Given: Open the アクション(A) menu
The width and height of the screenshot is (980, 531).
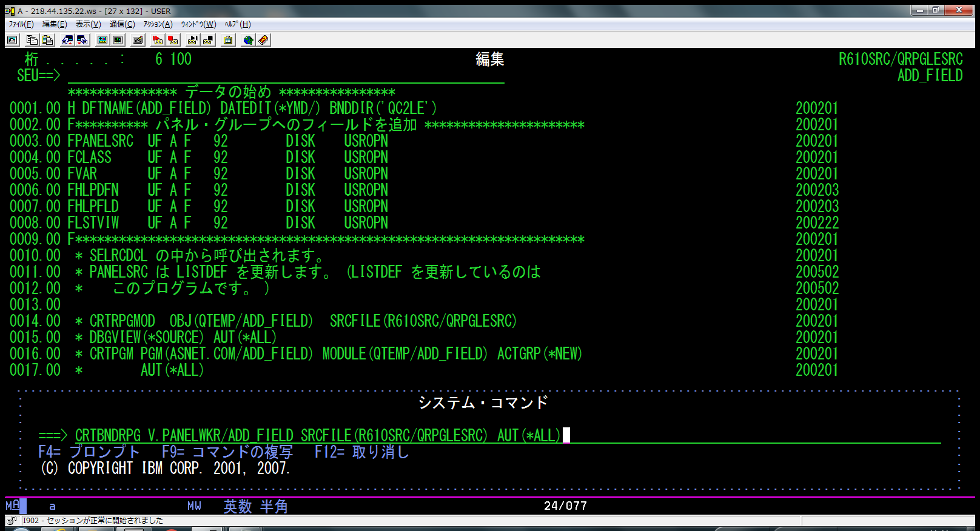Looking at the screenshot, I should (158, 24).
